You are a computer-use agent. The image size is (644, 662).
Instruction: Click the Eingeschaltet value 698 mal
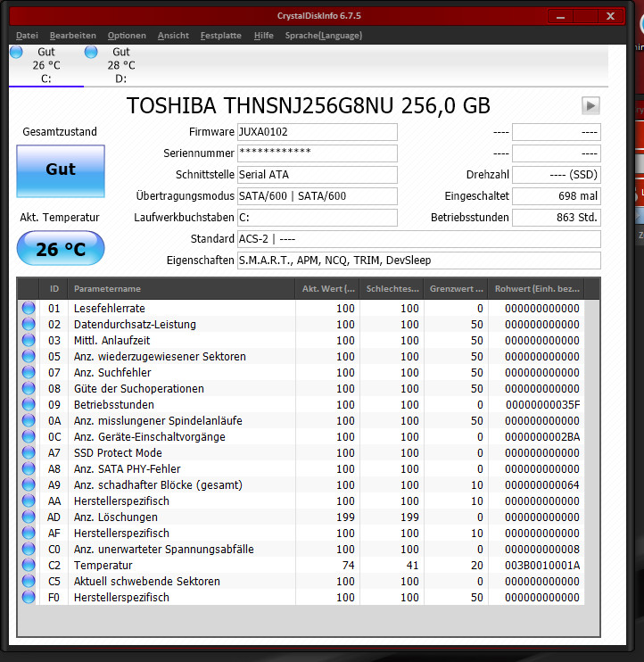click(x=557, y=196)
